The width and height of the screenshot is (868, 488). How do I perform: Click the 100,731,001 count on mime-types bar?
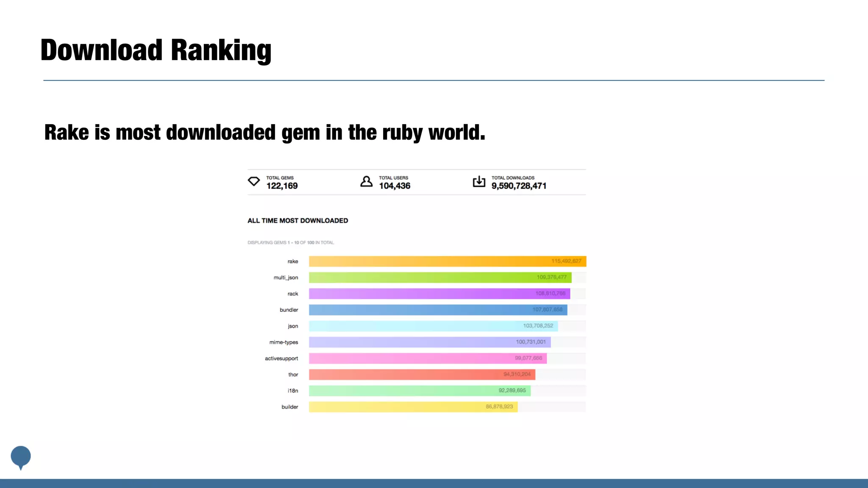531,342
